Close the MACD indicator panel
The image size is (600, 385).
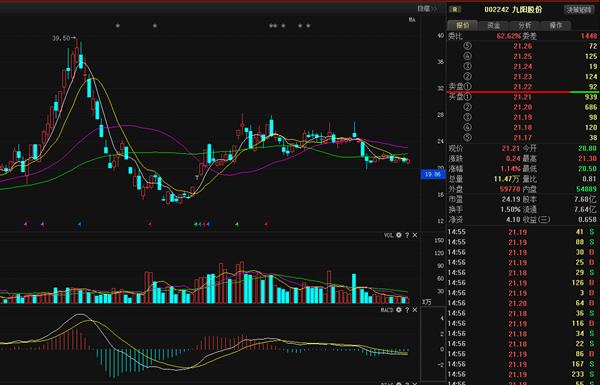pyautogui.click(x=415, y=310)
